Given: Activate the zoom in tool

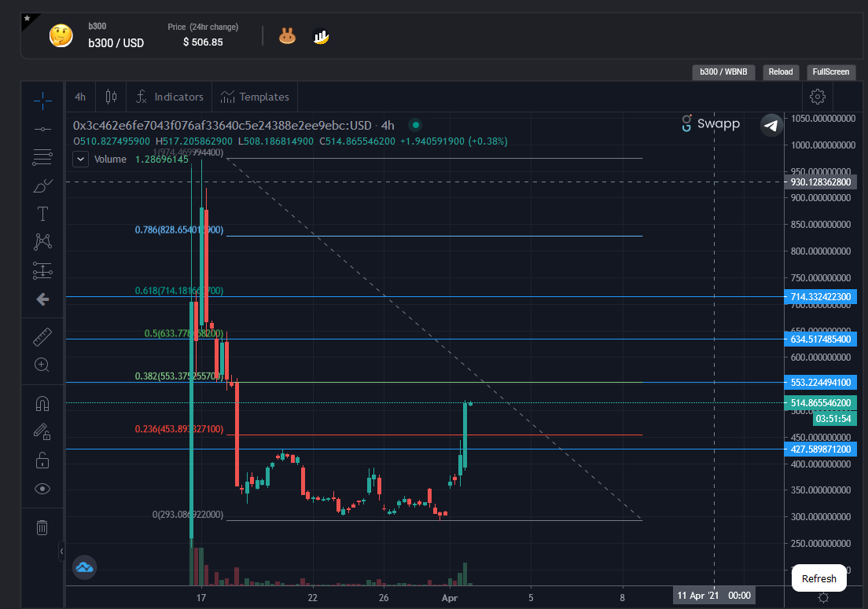Looking at the screenshot, I should click(42, 365).
